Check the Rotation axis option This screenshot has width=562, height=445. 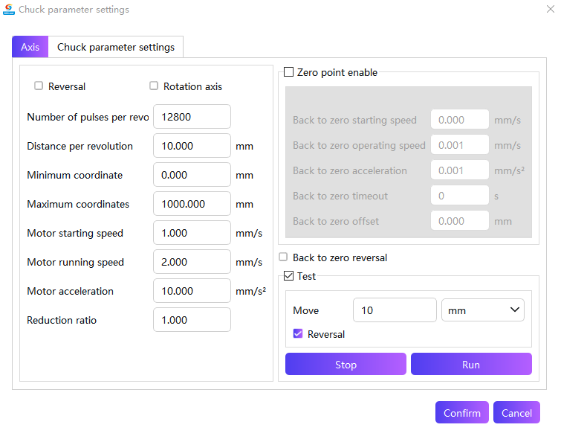coord(153,86)
